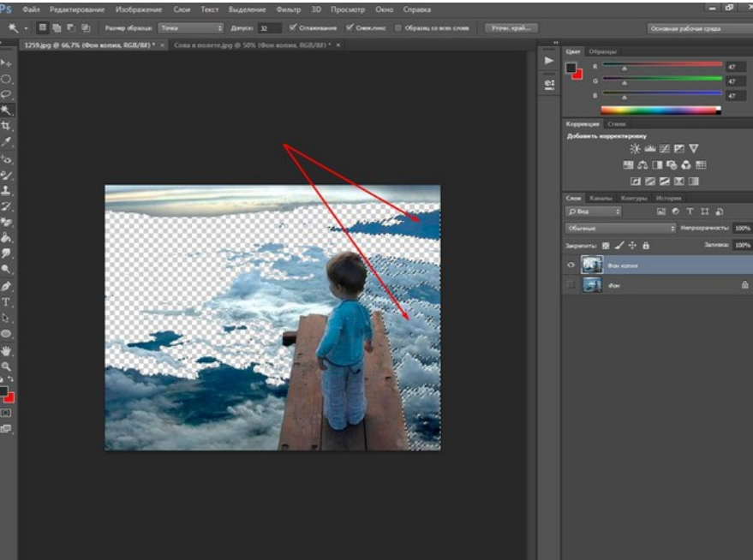Select the History Brush tool
Screen dimensions: 753x560
(6, 207)
